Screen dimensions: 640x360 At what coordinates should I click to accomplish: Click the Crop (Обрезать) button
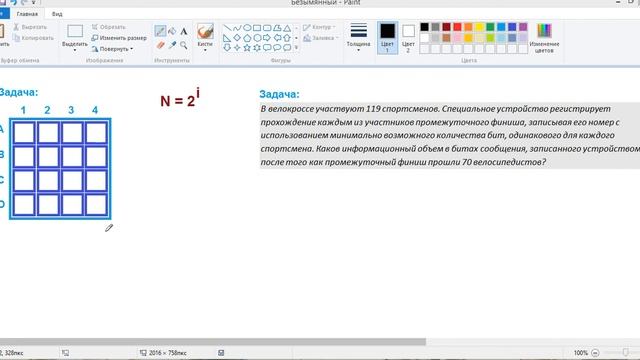click(109, 27)
